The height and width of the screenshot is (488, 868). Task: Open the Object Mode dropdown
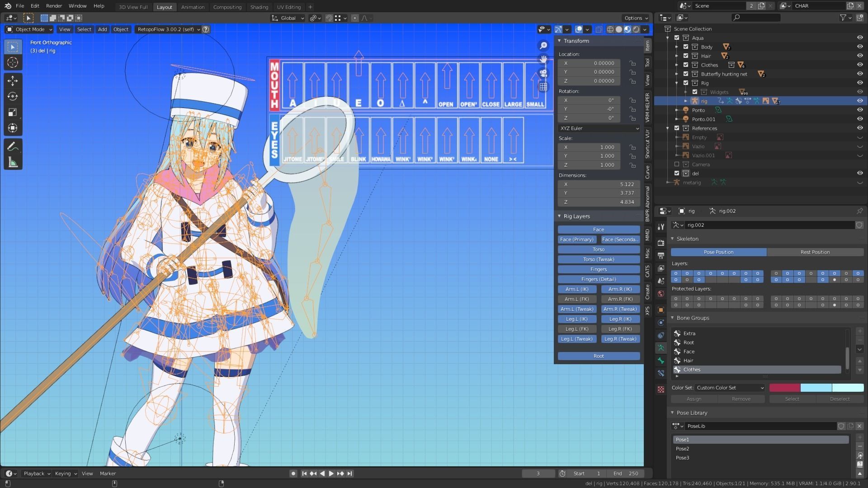(29, 29)
